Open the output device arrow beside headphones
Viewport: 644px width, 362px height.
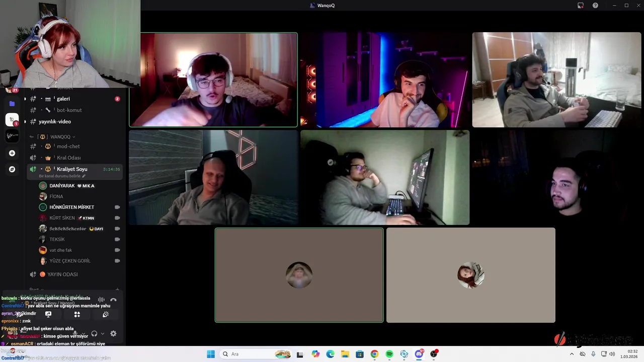(103, 333)
